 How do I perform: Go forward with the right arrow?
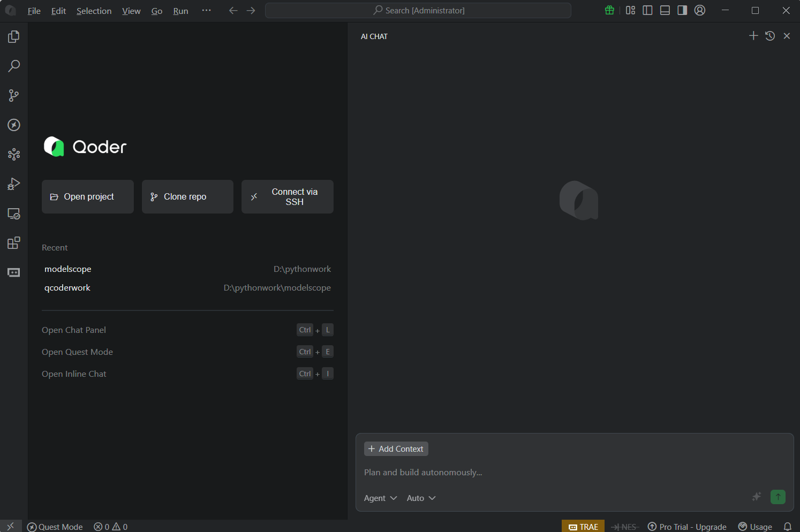tap(251, 10)
